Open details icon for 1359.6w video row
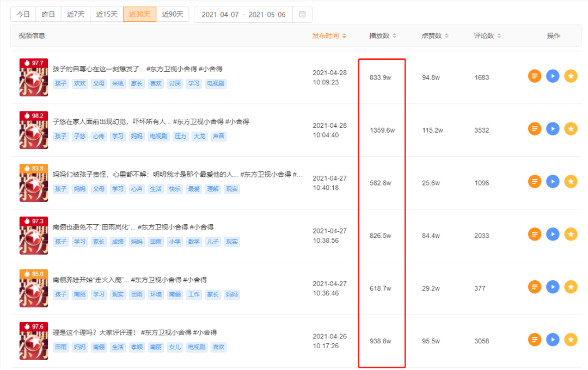The width and height of the screenshot is (588, 370). click(535, 129)
